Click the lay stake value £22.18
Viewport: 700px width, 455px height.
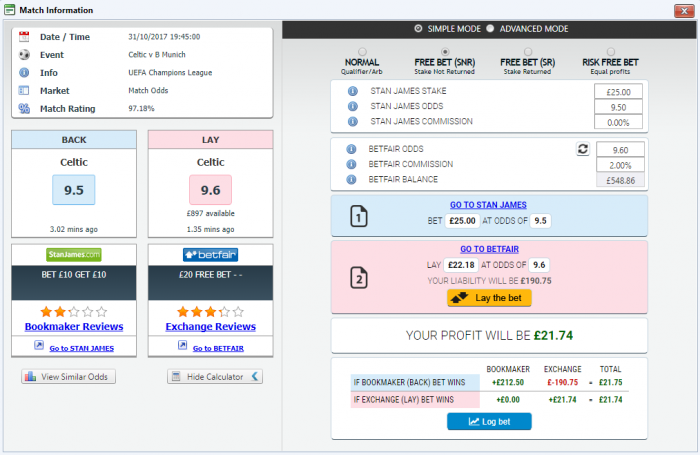pyautogui.click(x=461, y=265)
